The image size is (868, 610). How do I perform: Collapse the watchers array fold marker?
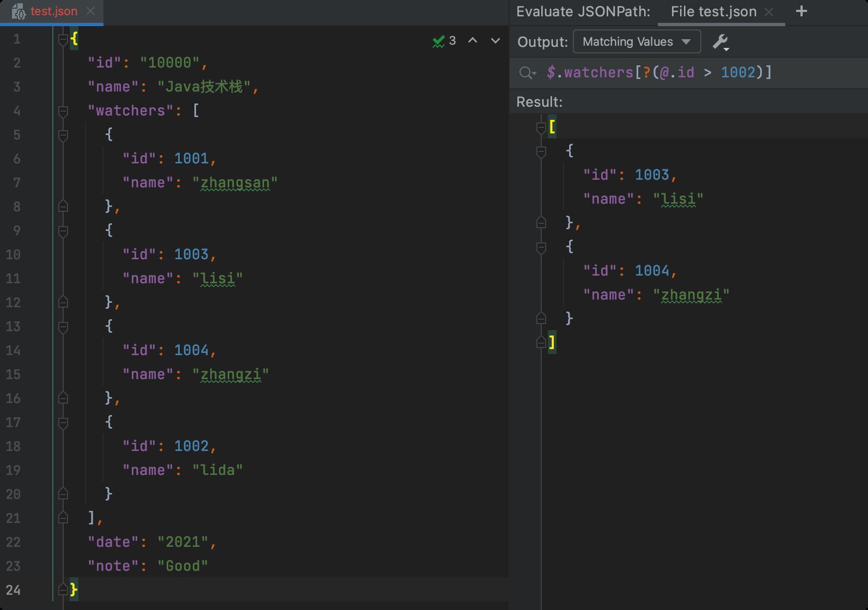tap(63, 111)
